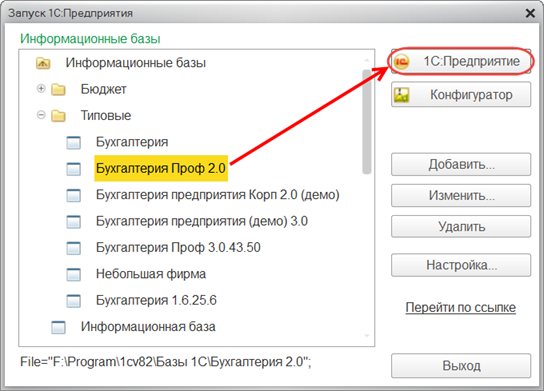Viewport: 544px width, 391px height.
Task: Select the Бухгалтерия base row
Action: click(132, 142)
